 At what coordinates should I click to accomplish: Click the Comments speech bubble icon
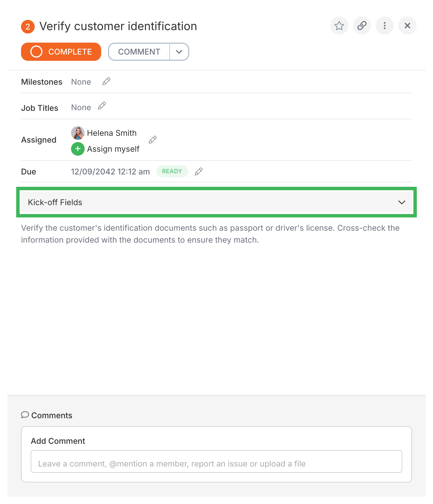point(25,415)
